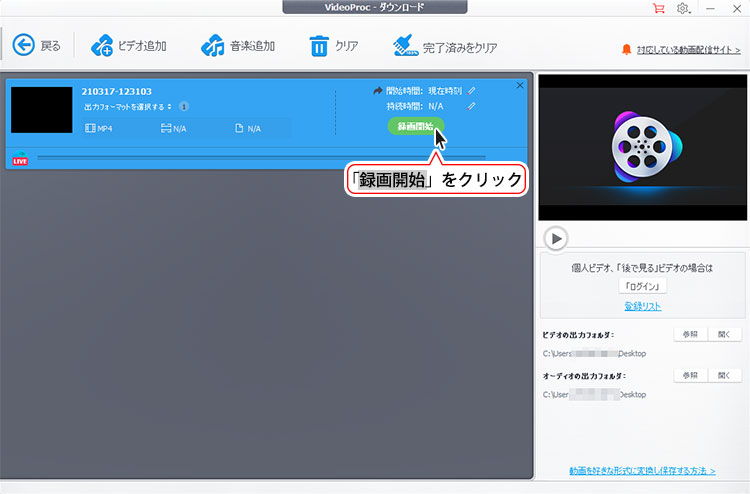This screenshot has height=494, width=750.
Task: Open 対応している動画配信サイト link
Action: 688,50
